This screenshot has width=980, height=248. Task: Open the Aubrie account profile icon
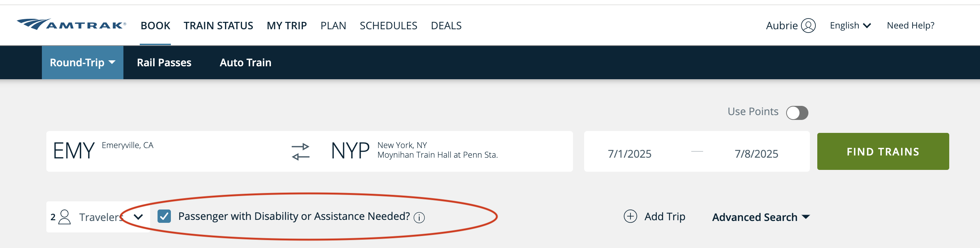pyautogui.click(x=808, y=25)
